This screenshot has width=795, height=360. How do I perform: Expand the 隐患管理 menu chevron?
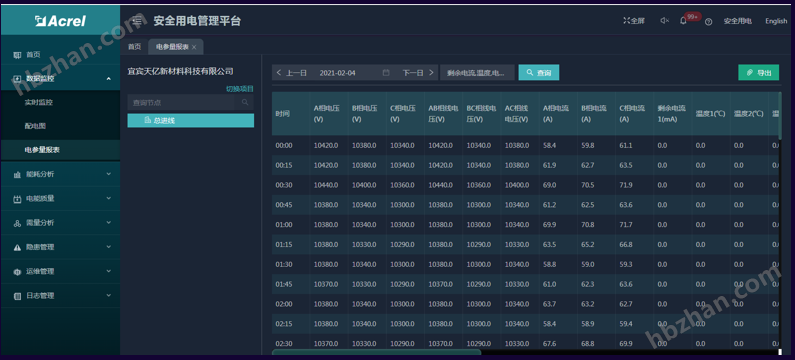point(109,247)
